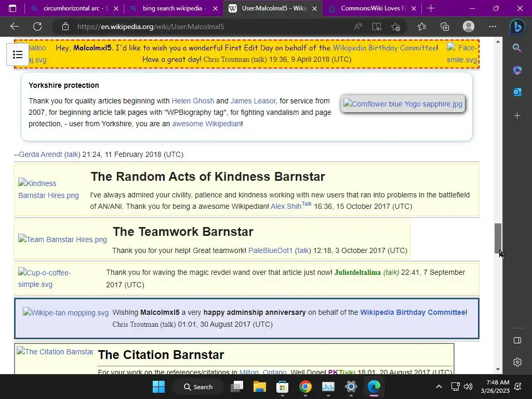Click the scrollbar up arrow
532x399 pixels.
point(498,42)
